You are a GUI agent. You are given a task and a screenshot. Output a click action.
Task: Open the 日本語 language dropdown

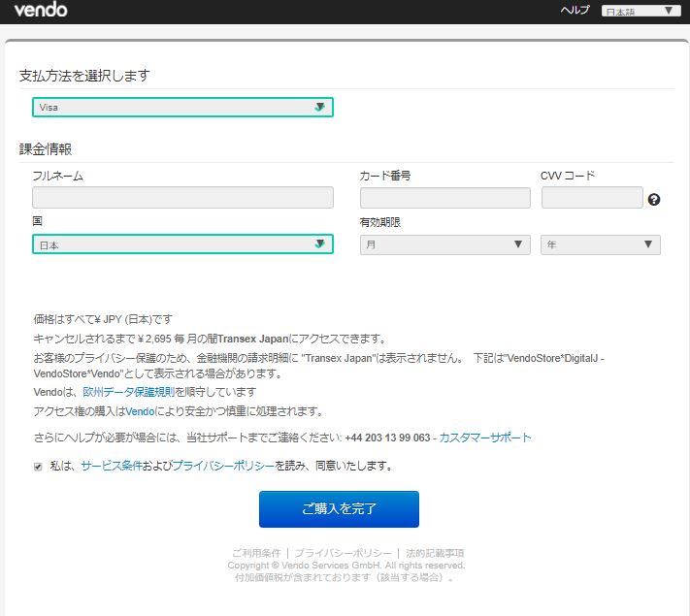click(641, 11)
